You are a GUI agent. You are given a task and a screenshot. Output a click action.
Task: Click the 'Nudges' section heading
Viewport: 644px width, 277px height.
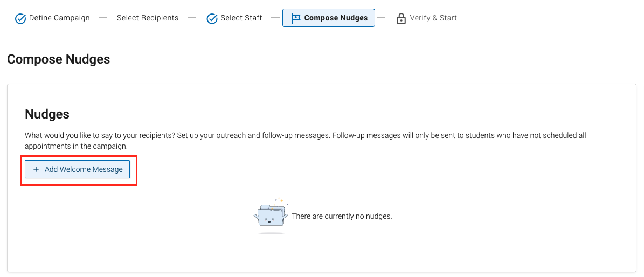[x=47, y=114]
